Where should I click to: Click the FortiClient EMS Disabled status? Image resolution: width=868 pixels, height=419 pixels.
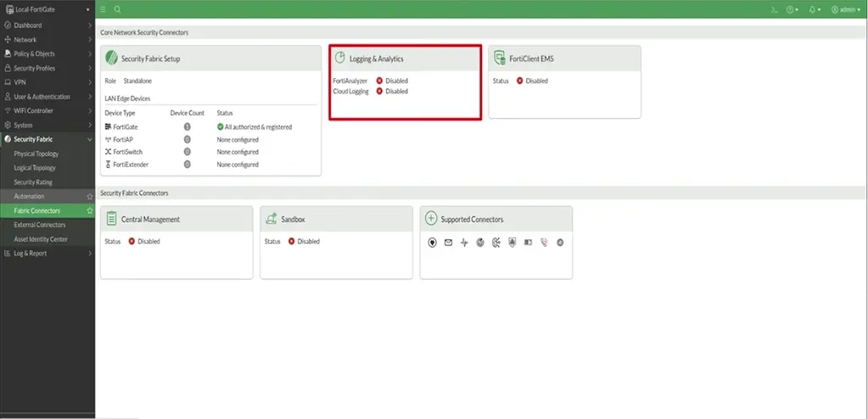click(x=532, y=81)
